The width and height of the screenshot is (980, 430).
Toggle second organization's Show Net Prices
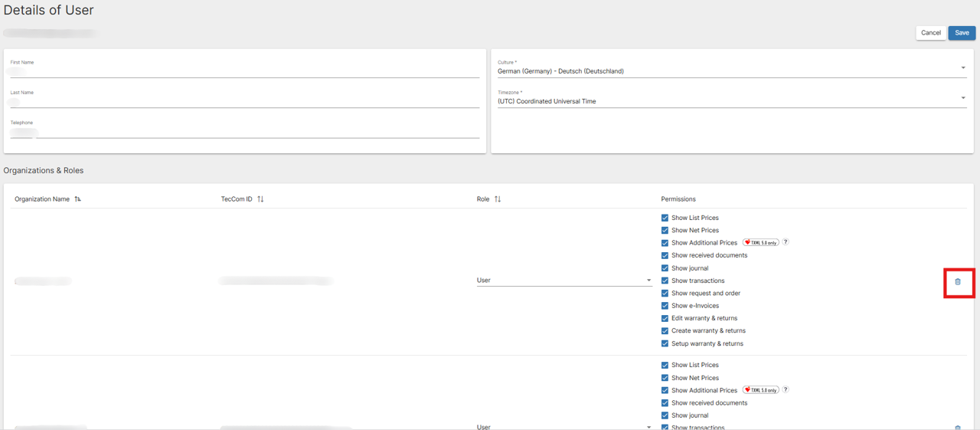[665, 378]
